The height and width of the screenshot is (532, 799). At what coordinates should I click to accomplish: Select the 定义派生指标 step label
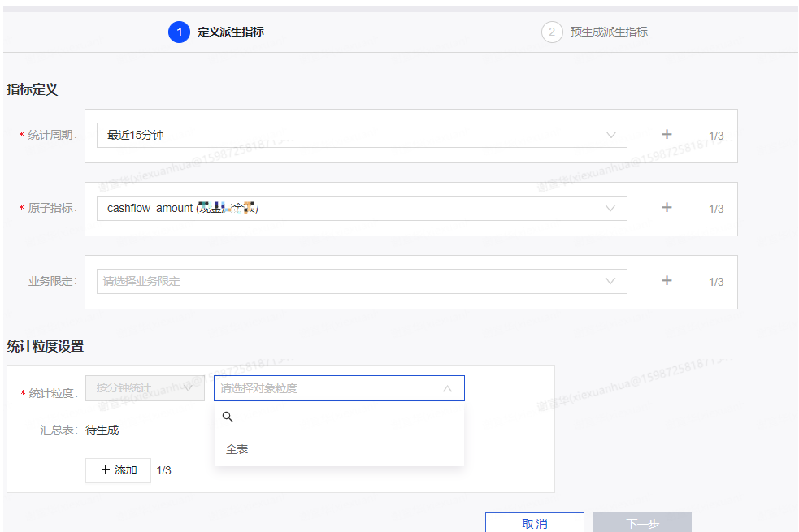pyautogui.click(x=231, y=32)
